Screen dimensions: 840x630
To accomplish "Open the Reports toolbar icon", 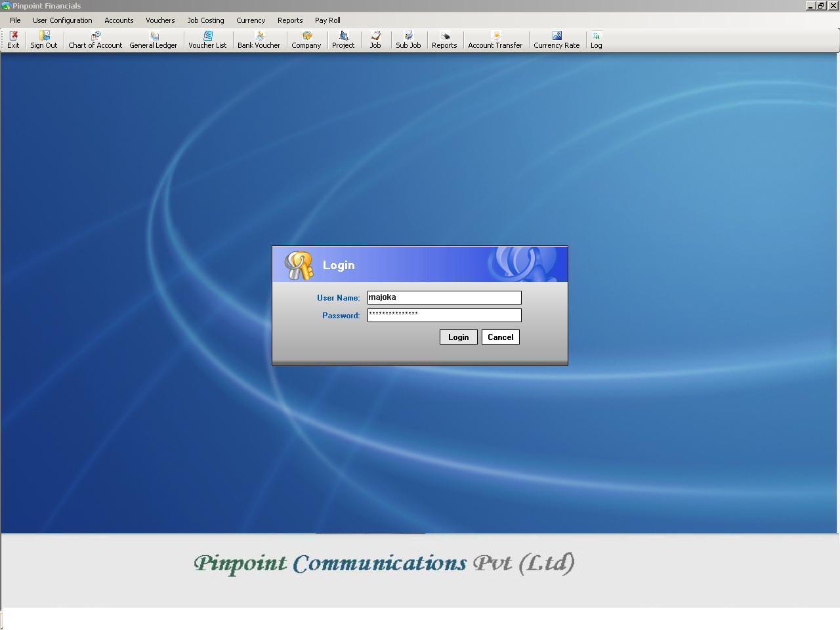I will point(444,40).
